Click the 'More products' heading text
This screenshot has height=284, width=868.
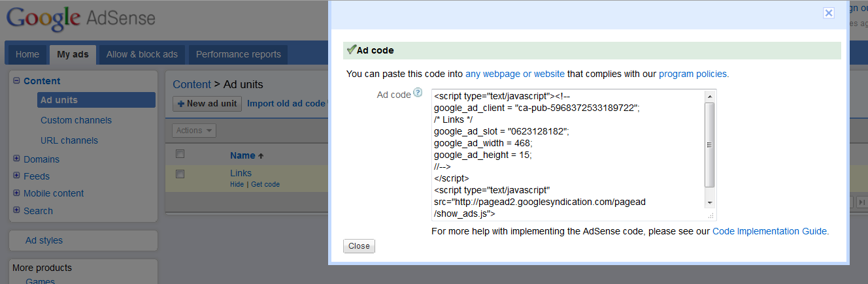[42, 268]
